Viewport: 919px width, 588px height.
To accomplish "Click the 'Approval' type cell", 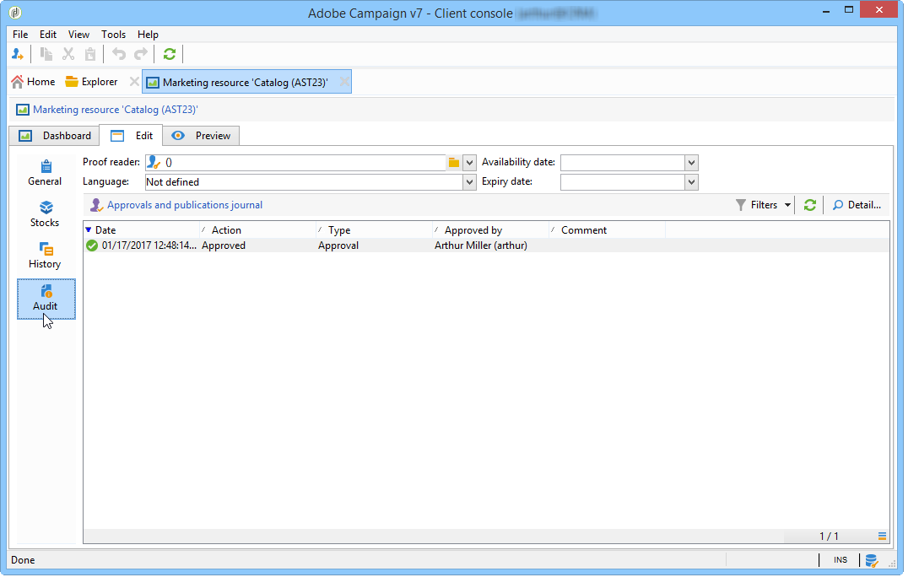I will point(338,246).
